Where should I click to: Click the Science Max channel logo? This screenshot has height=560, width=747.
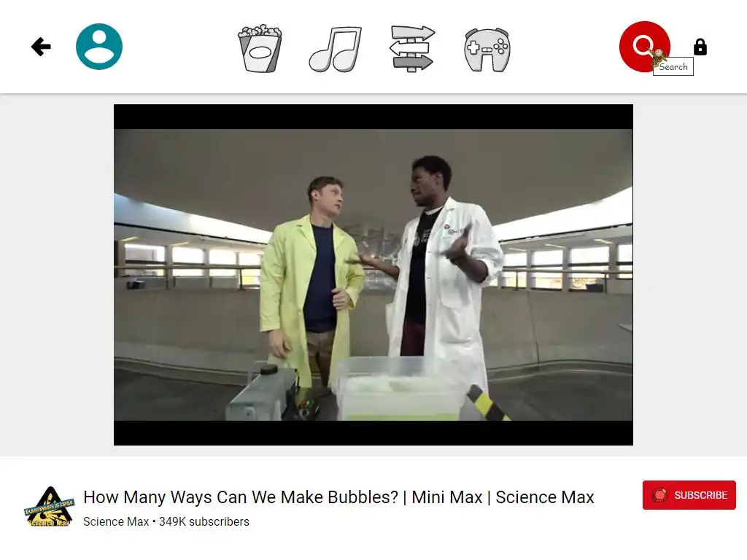pyautogui.click(x=50, y=506)
